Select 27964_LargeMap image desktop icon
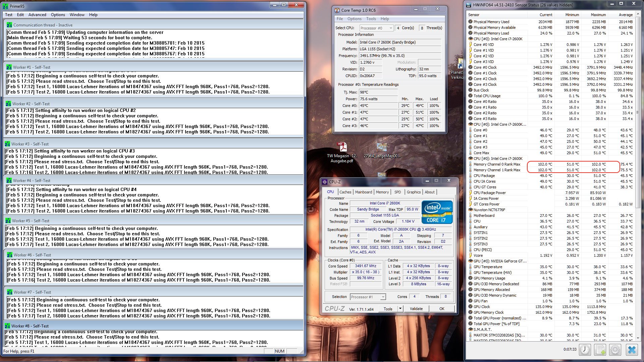644x362 pixels. pos(382,150)
